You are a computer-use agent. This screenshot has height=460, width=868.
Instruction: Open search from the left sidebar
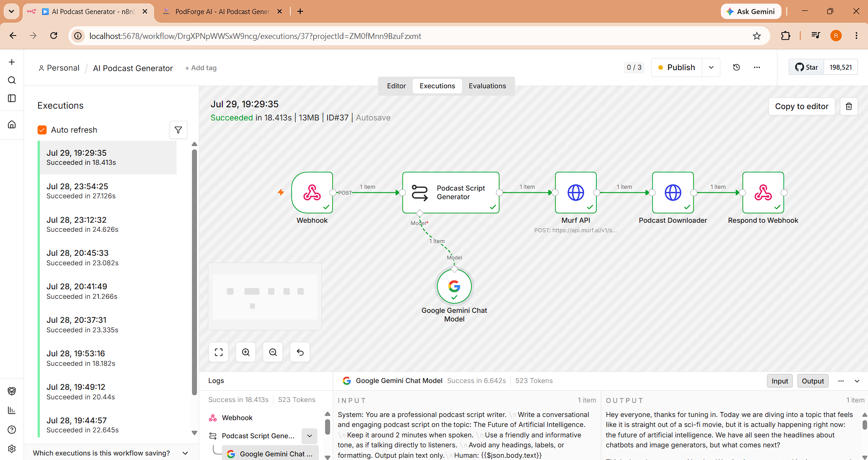tap(12, 80)
